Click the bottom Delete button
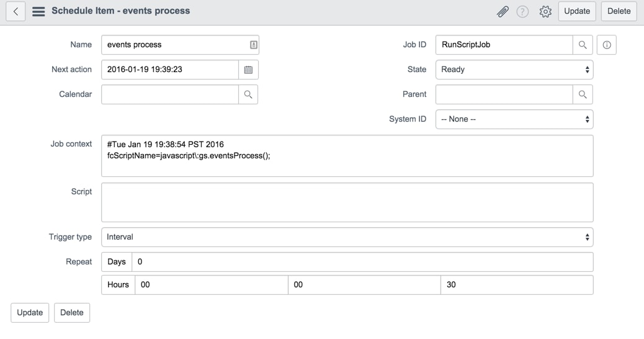 pyautogui.click(x=72, y=313)
